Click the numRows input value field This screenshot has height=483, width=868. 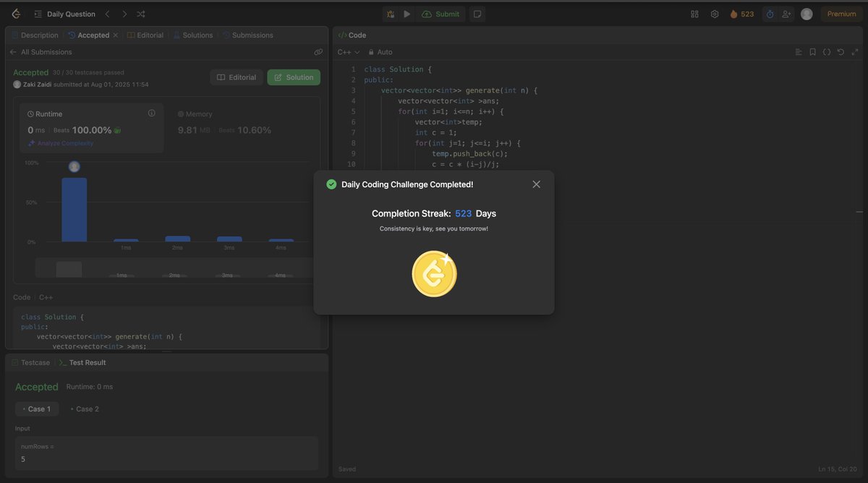tap(166, 453)
